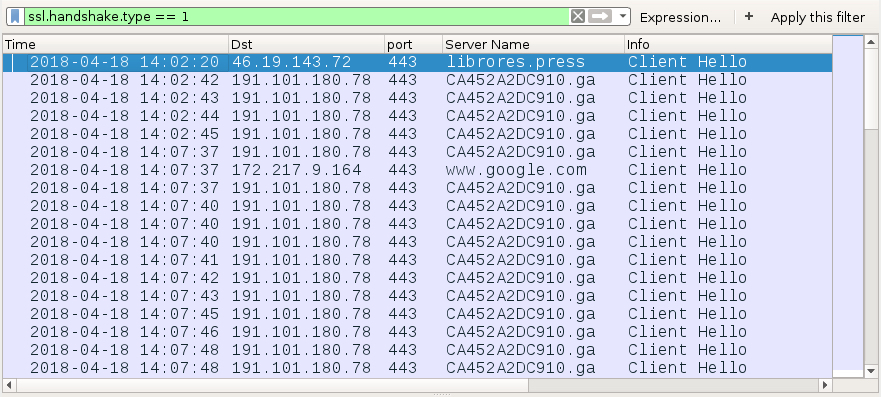Image resolution: width=881 pixels, height=397 pixels.
Task: Select the packet at 14:02:44
Action: [x=417, y=116]
